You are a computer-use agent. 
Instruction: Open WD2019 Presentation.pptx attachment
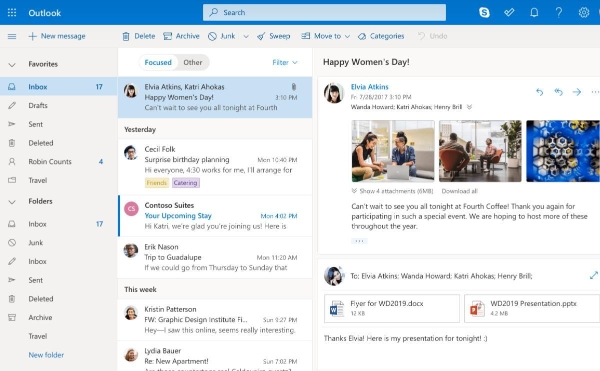(532, 308)
